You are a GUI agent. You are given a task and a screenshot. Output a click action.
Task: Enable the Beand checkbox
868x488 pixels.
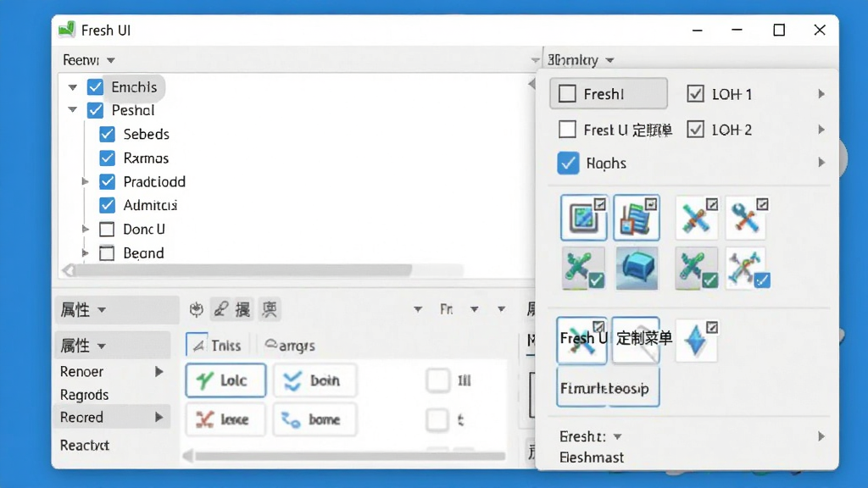107,252
